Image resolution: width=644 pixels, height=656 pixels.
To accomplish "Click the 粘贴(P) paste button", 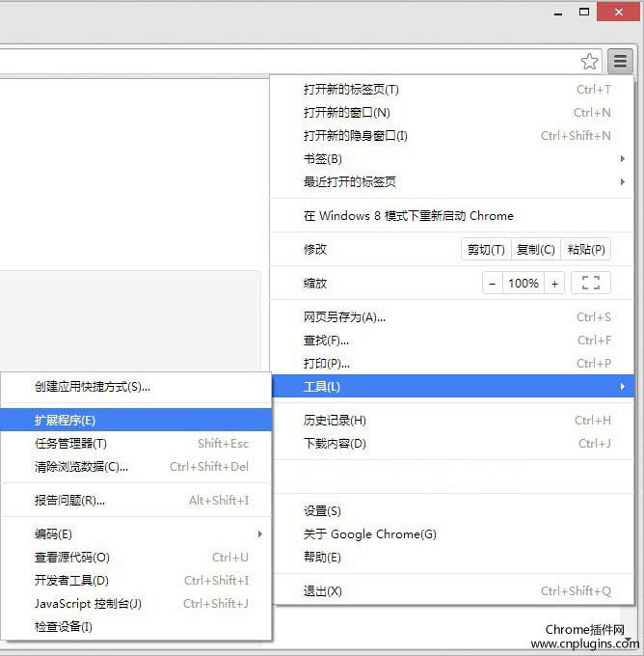I will pos(586,249).
